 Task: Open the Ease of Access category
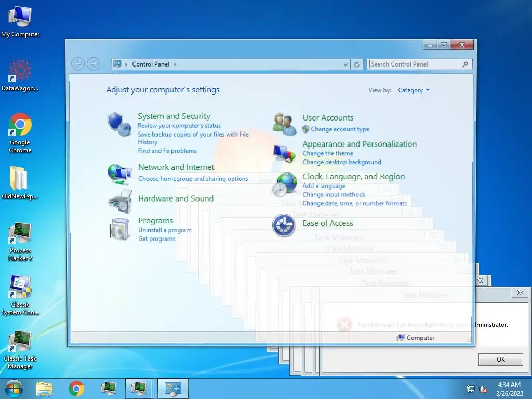[327, 223]
